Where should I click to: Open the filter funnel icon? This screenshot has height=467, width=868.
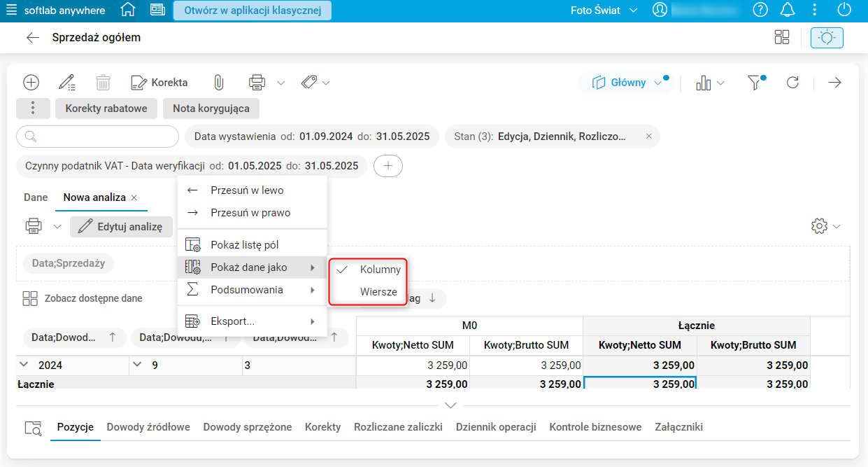[756, 83]
